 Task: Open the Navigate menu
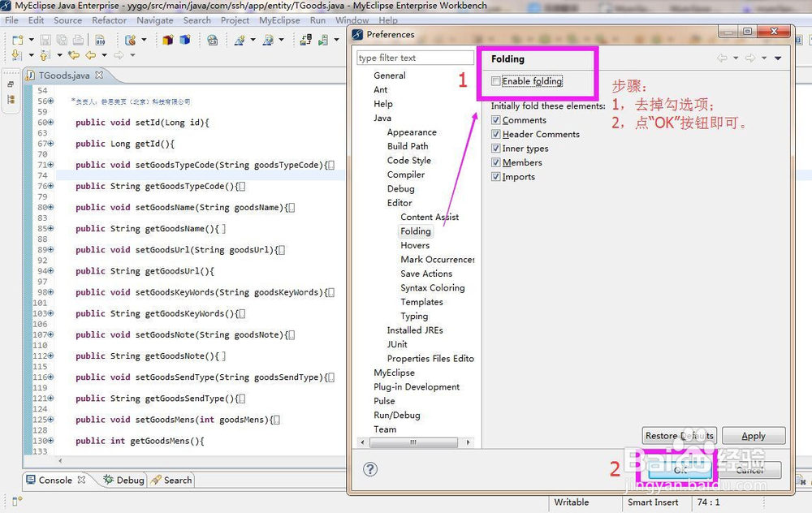155,20
